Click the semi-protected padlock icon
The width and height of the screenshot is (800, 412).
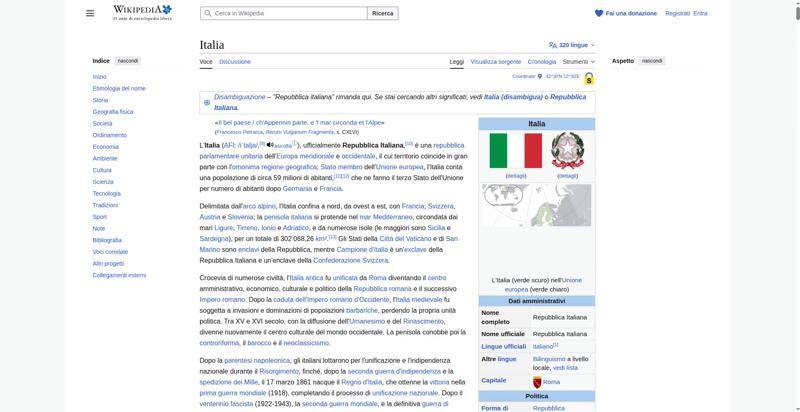[589, 78]
